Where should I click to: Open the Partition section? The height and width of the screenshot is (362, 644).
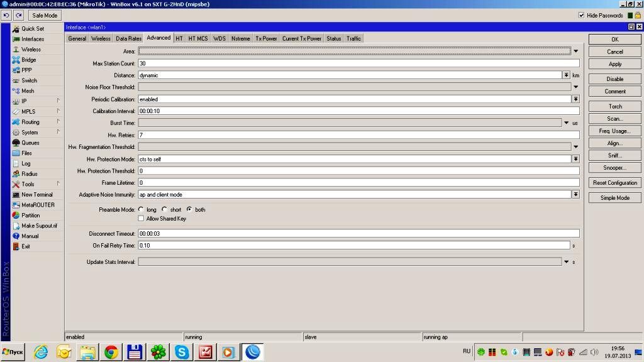pyautogui.click(x=30, y=215)
